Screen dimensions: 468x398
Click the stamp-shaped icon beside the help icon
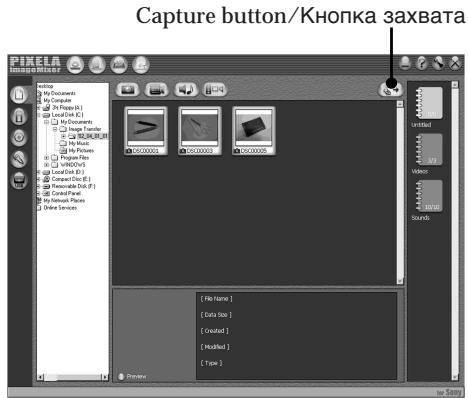click(x=405, y=63)
